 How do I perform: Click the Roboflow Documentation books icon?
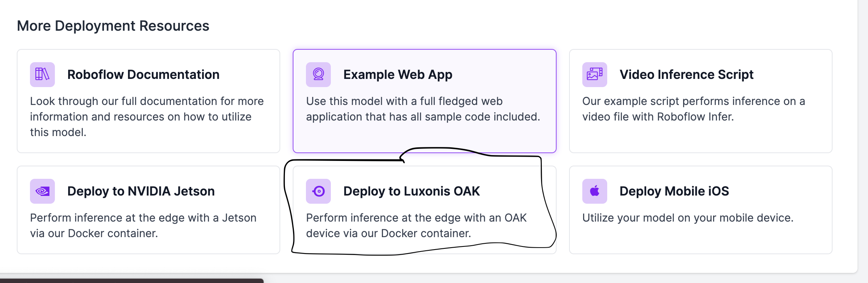(x=42, y=74)
